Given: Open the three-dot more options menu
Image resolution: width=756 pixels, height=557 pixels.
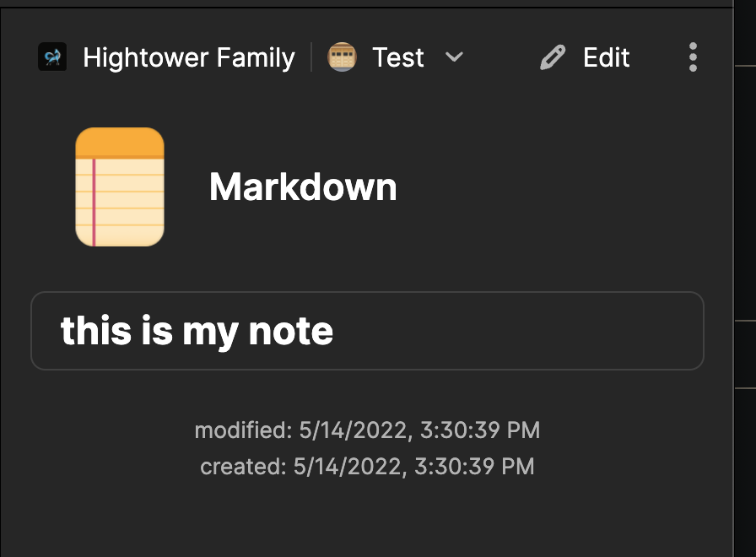Looking at the screenshot, I should click(693, 57).
